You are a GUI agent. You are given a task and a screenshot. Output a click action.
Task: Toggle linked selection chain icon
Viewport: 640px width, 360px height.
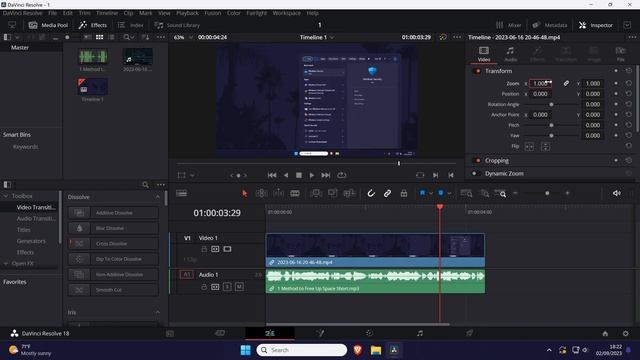(x=387, y=193)
